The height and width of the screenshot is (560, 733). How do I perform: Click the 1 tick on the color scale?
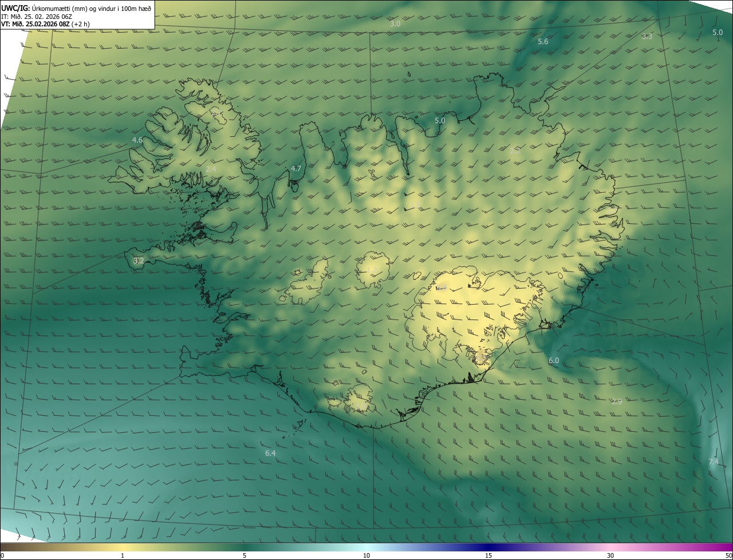coord(123,556)
